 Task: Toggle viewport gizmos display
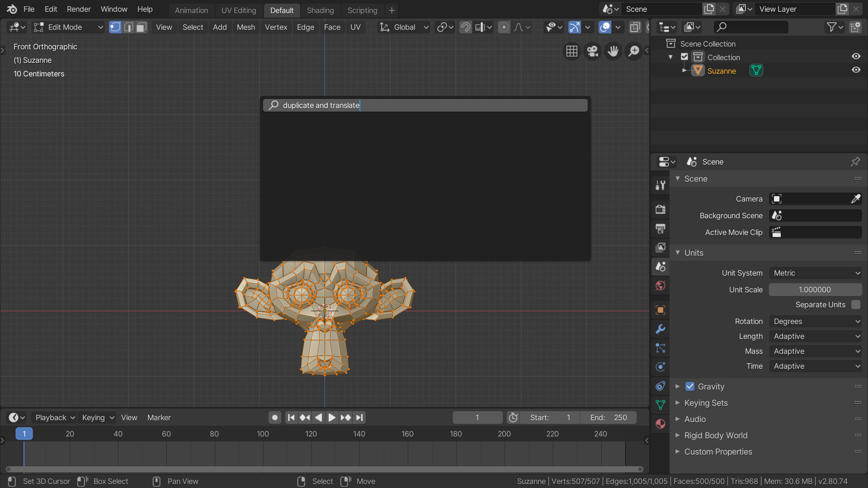574,27
